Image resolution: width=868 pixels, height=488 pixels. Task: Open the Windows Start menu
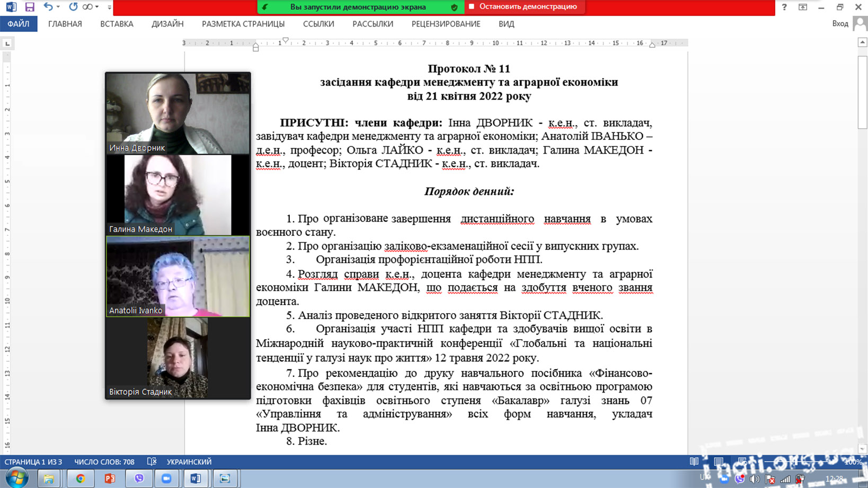(x=16, y=478)
